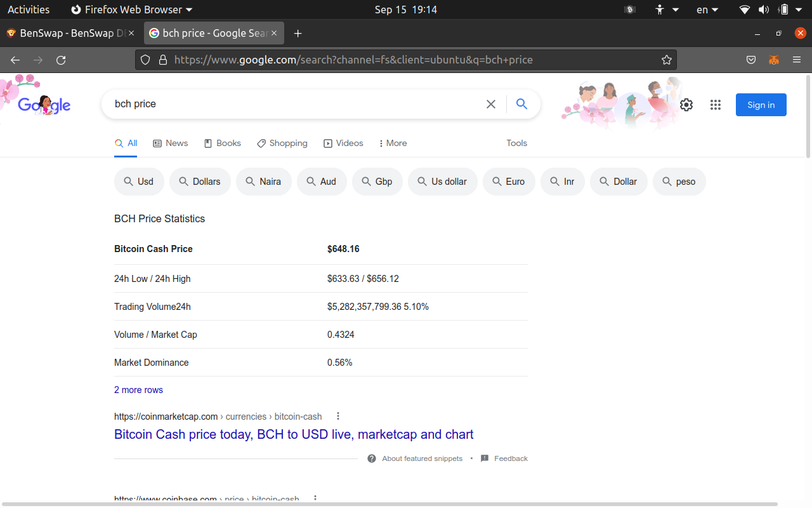Select the Euro suggestion chip
Viewport: 812px width, 508px height.
(509, 182)
